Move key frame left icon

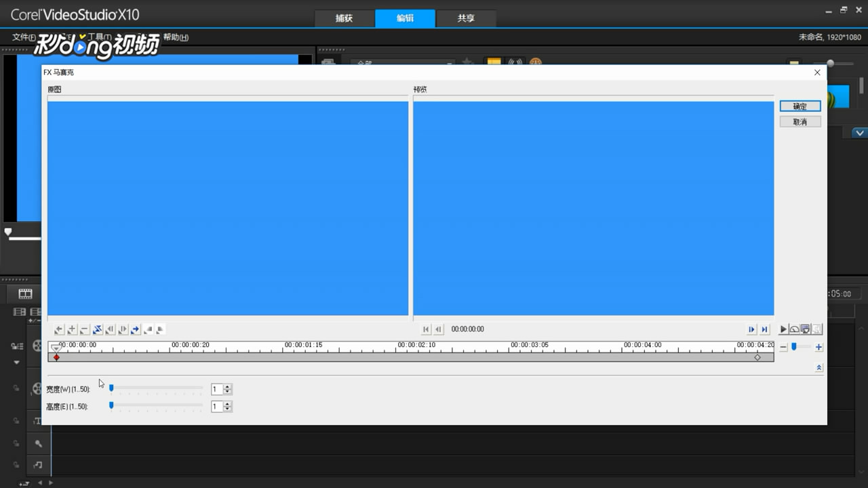[x=110, y=329]
